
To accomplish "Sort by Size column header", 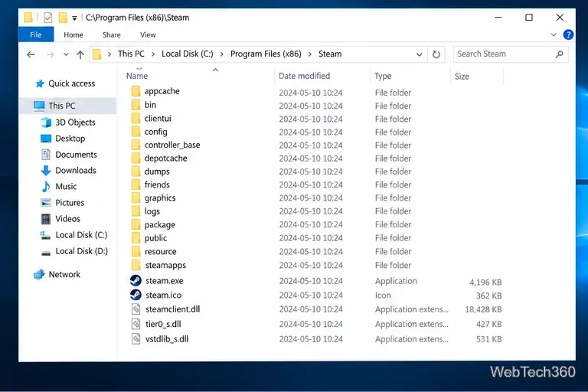I will (462, 77).
